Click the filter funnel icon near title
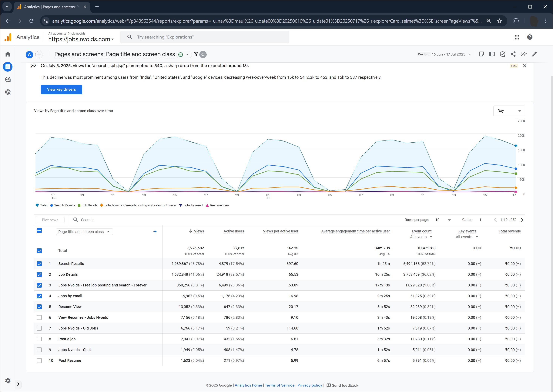 point(196,54)
